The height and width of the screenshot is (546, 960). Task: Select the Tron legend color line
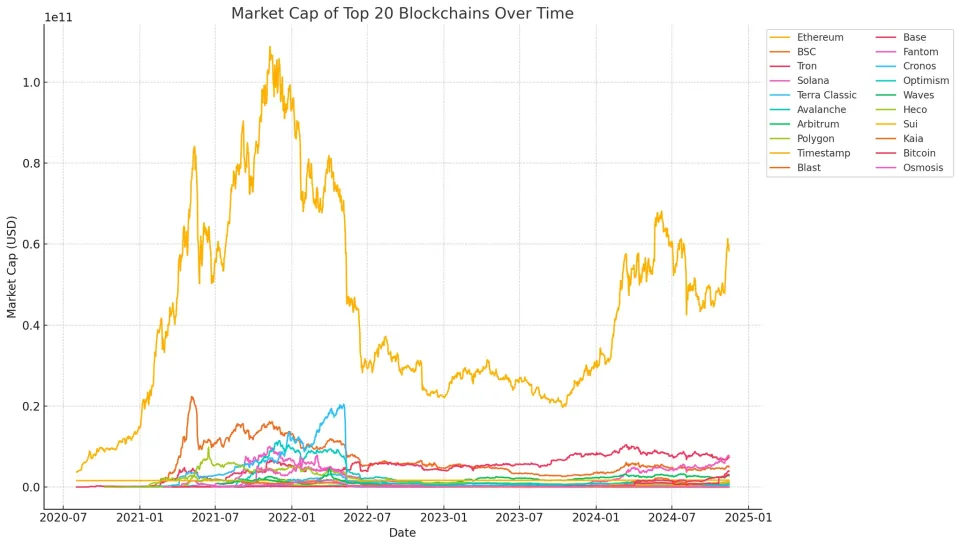tap(779, 66)
